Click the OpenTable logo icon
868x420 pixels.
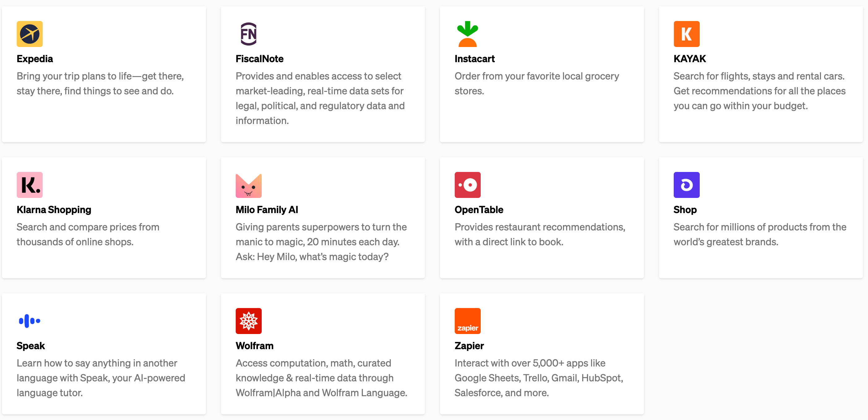[467, 185]
